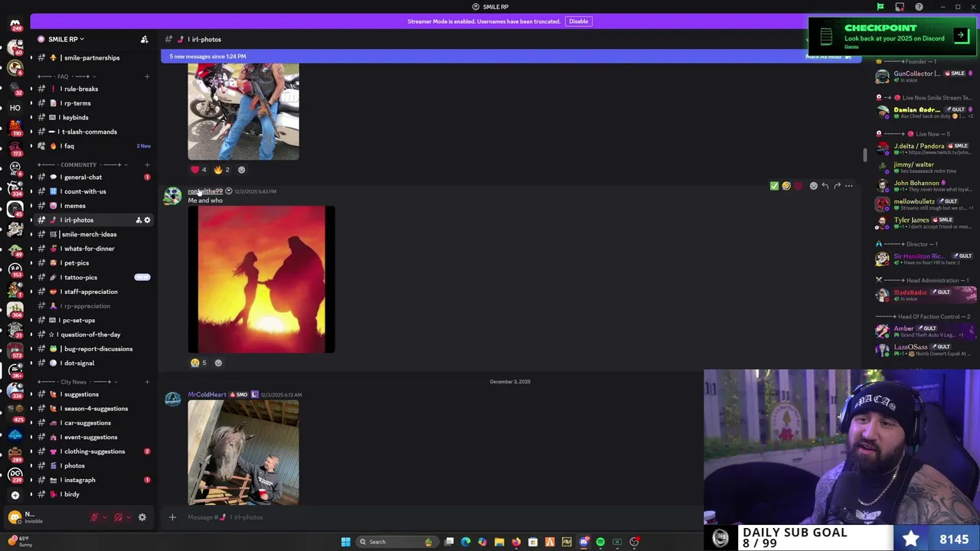Viewport: 980px width, 551px height.
Task: Open user settings gear at bottom left
Action: (142, 517)
